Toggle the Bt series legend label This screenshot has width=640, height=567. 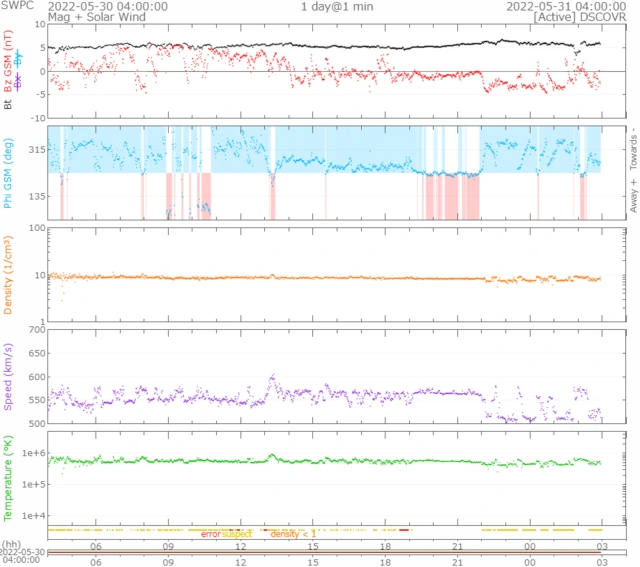pyautogui.click(x=8, y=100)
